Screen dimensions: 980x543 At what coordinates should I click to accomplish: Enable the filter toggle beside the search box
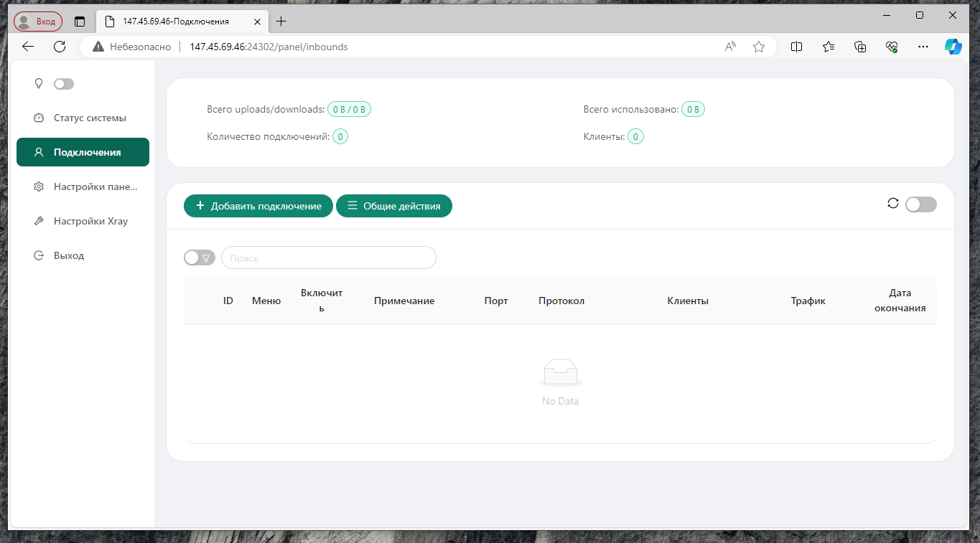(199, 257)
